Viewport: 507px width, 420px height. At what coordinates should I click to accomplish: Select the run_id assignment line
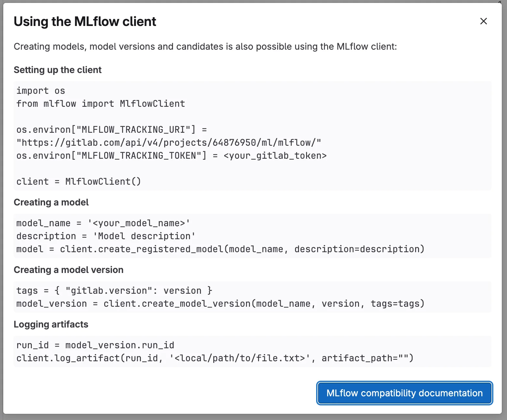(95, 345)
